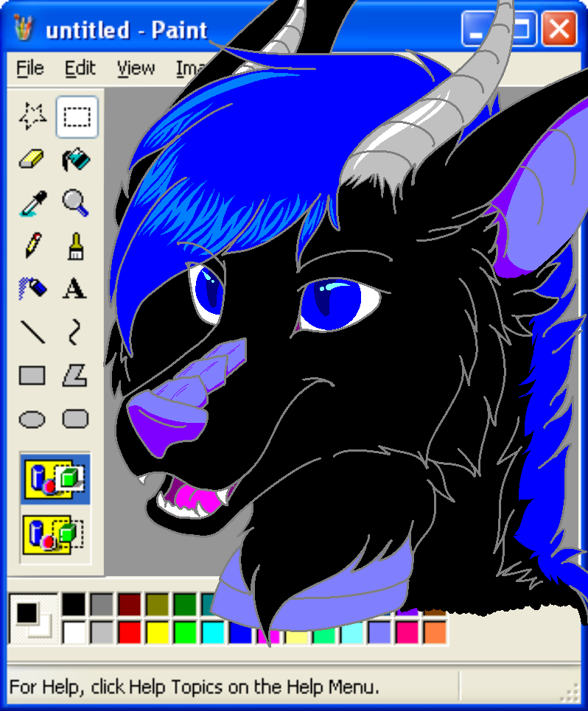Close the Paint window
588x711 pixels.
pyautogui.click(x=559, y=29)
